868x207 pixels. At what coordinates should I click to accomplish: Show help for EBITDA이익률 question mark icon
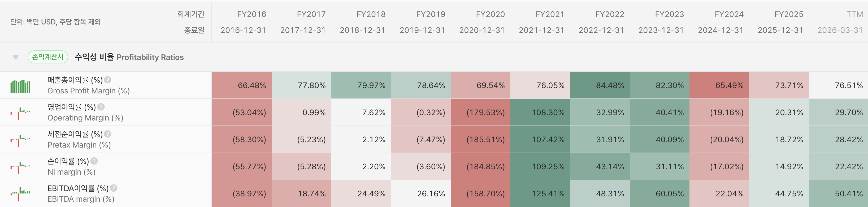[114, 188]
